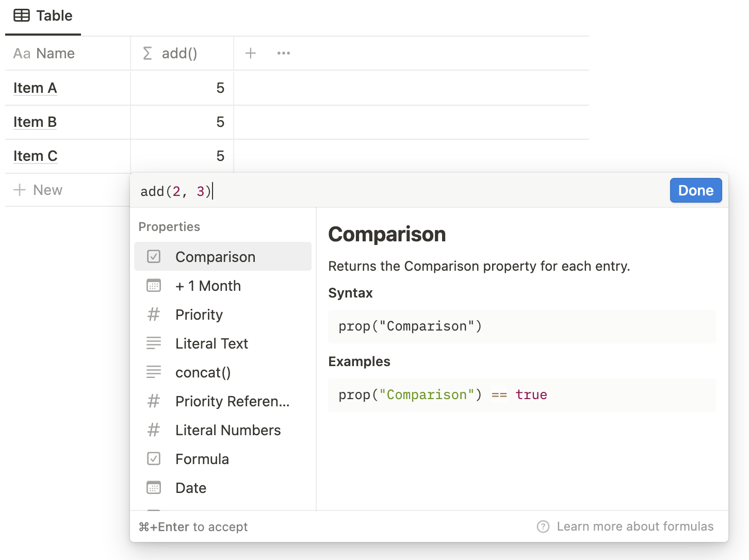
Task: Click the plus icon to add a property
Action: [251, 53]
